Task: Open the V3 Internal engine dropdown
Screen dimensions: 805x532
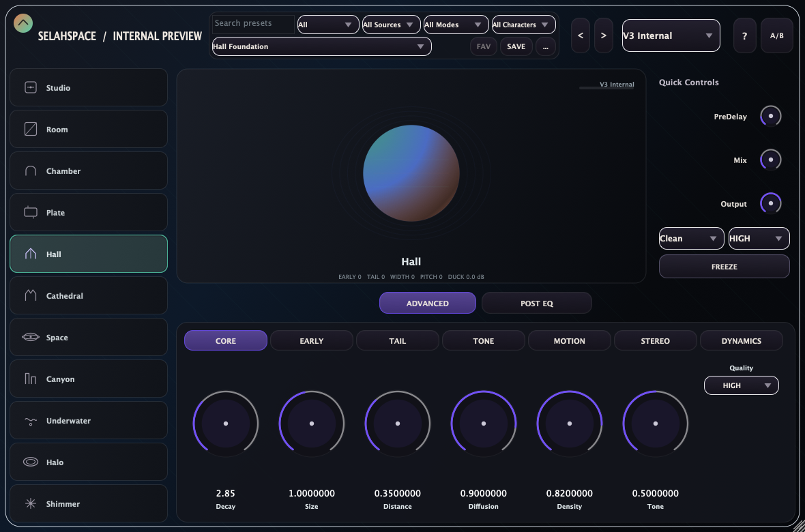Action: (671, 35)
